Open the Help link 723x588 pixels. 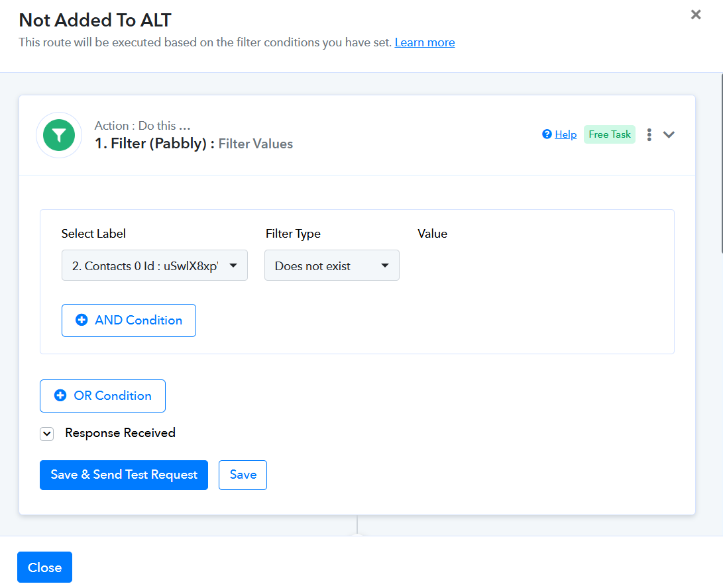pos(565,134)
